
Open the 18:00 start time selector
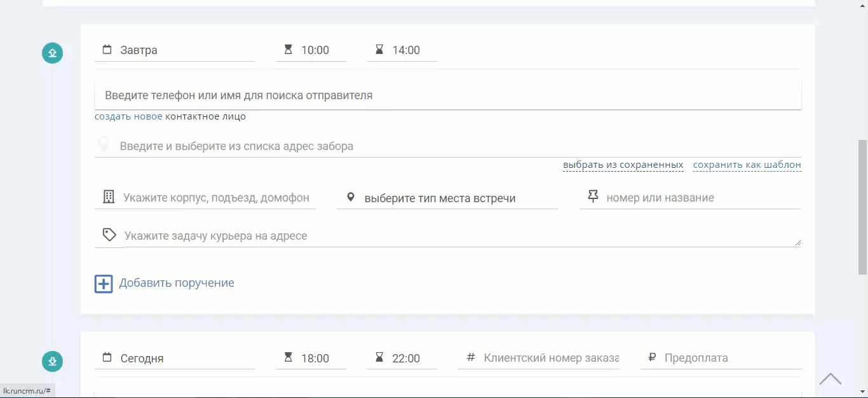coord(311,358)
